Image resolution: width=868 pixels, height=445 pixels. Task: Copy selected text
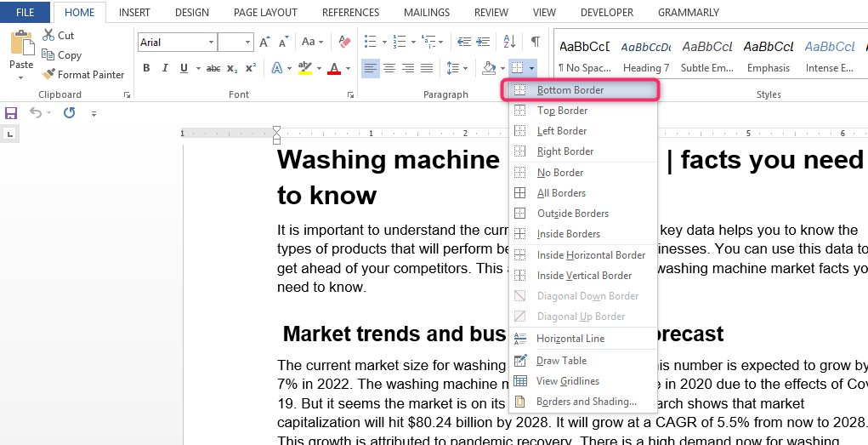(x=61, y=54)
